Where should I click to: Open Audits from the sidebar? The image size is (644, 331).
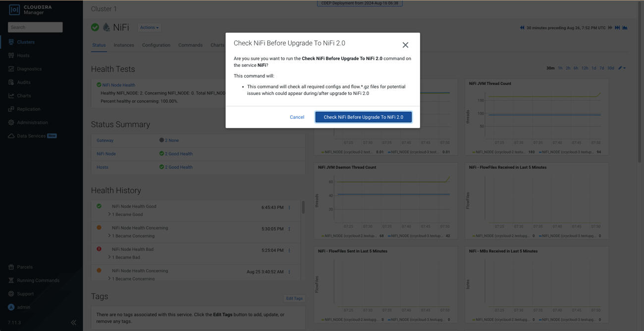[24, 82]
